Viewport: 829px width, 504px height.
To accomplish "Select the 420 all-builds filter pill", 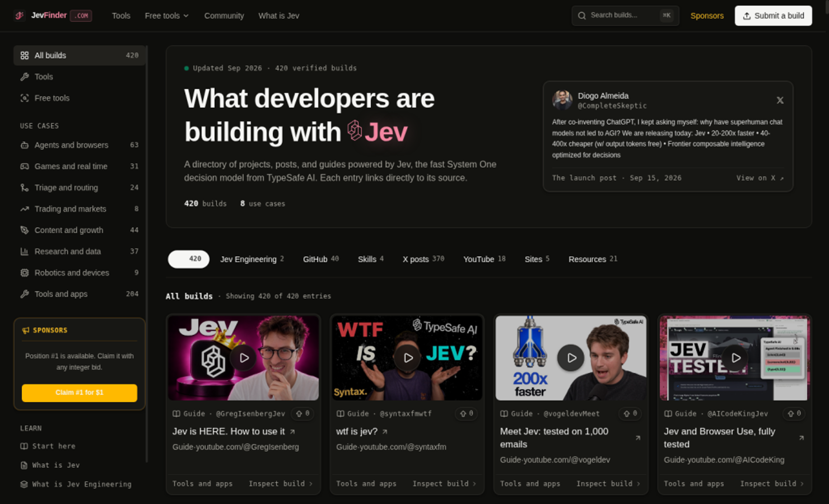I will (189, 259).
